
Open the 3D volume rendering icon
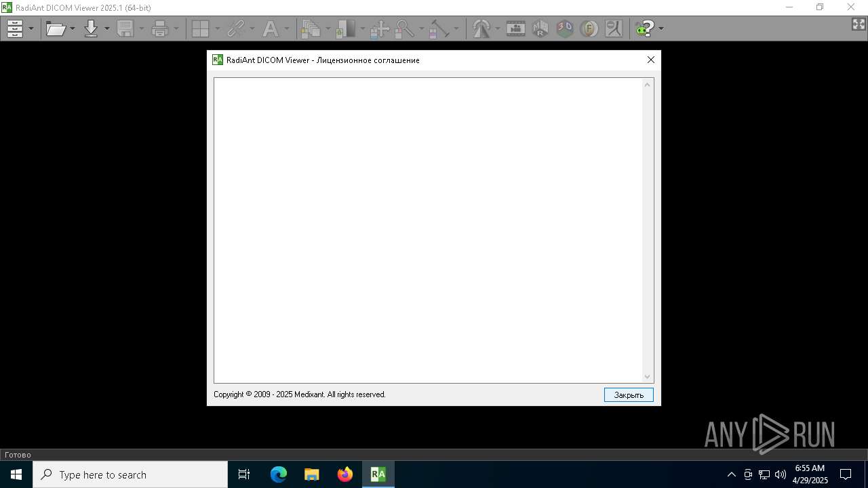pyautogui.click(x=565, y=28)
